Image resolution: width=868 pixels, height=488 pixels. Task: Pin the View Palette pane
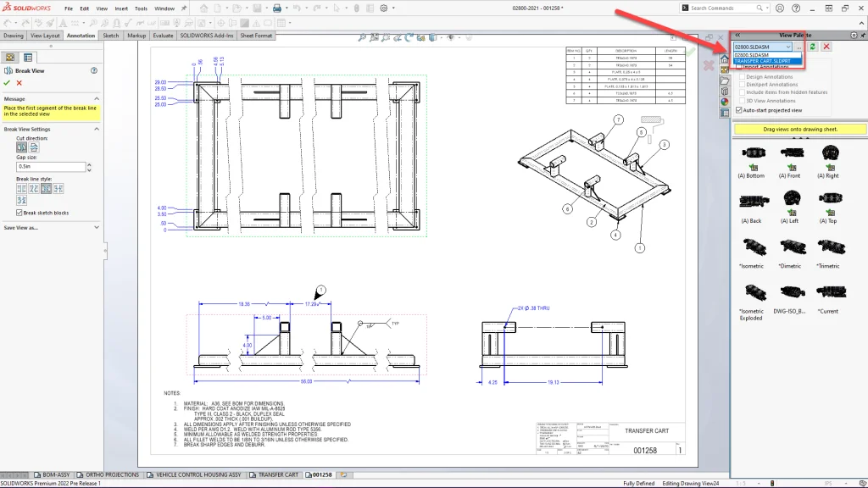(862, 35)
